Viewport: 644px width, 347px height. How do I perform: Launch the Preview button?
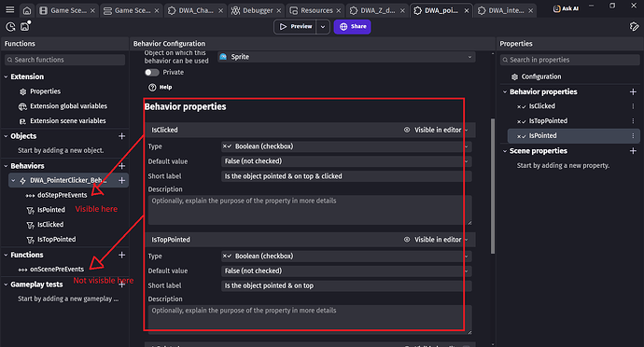point(296,27)
